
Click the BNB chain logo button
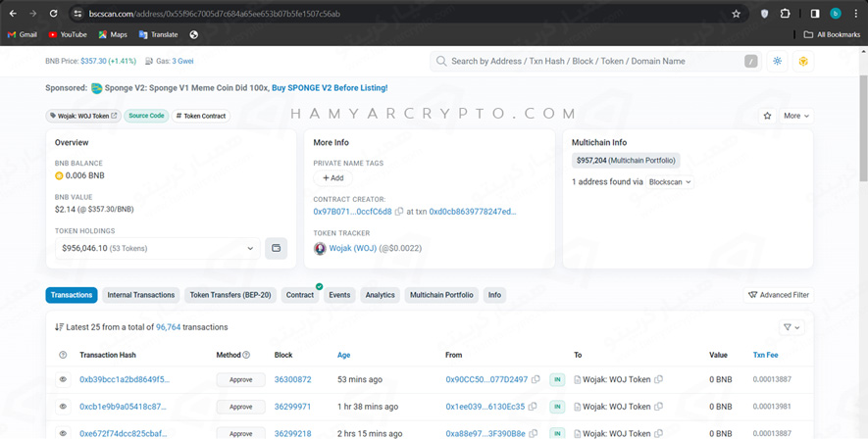803,62
